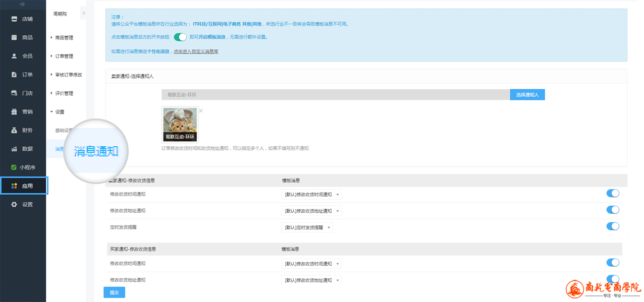
Task: Click the 营销 marketing icon
Action: coord(14,111)
